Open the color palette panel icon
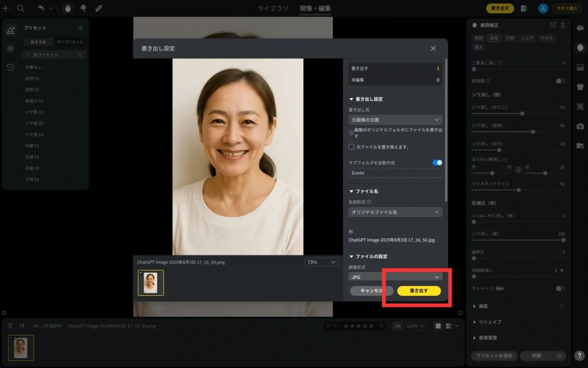This screenshot has width=588, height=368. pyautogui.click(x=580, y=27)
